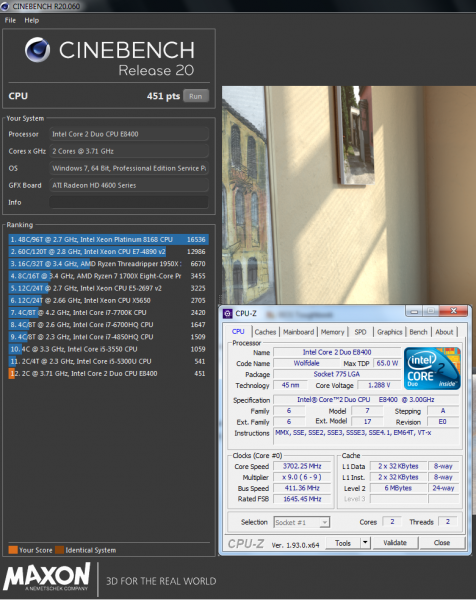Click the Cores x GHz field

[x=129, y=151]
